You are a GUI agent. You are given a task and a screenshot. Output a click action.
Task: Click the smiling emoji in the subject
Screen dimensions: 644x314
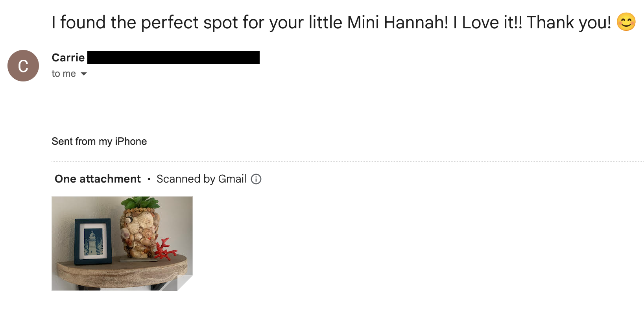tap(626, 22)
